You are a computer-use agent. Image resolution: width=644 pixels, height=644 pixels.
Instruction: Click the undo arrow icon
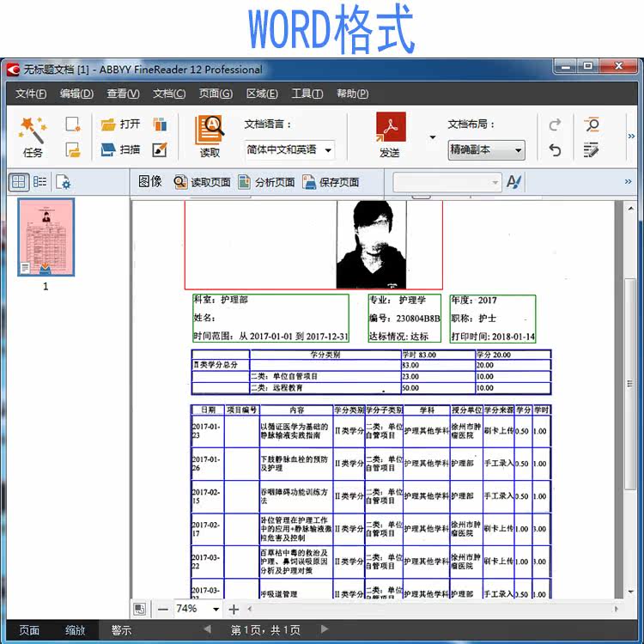pyautogui.click(x=555, y=150)
